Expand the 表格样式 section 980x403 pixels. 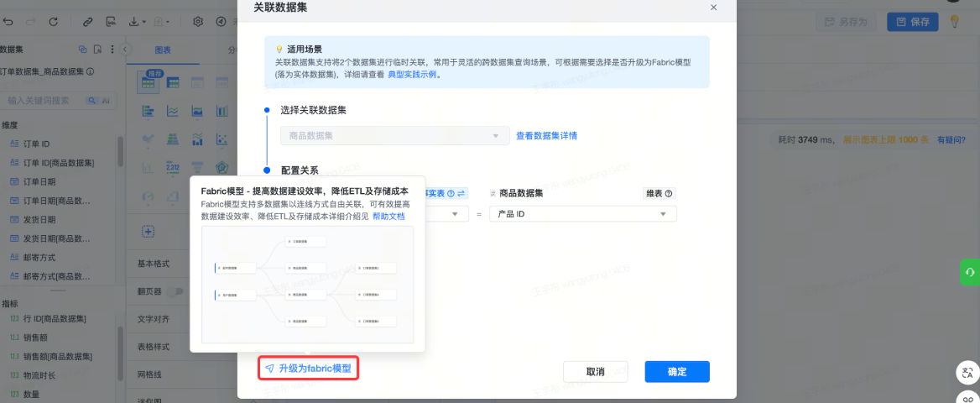pos(154,347)
